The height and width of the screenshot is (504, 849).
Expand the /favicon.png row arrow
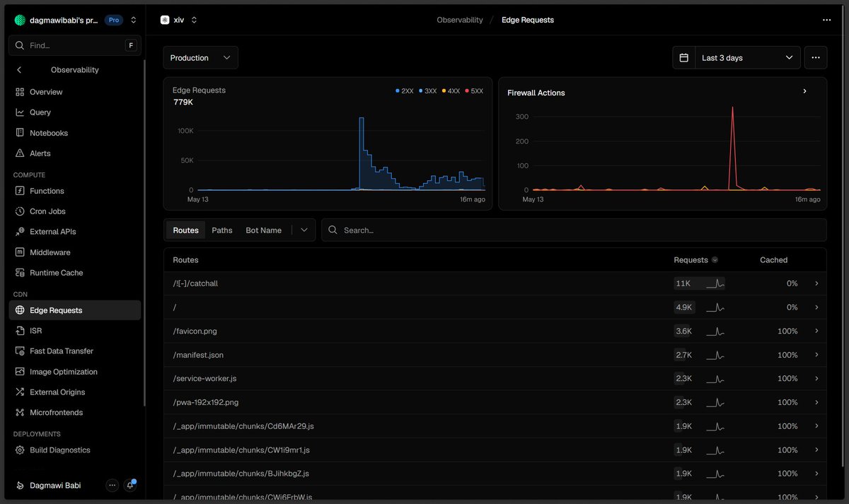click(816, 331)
